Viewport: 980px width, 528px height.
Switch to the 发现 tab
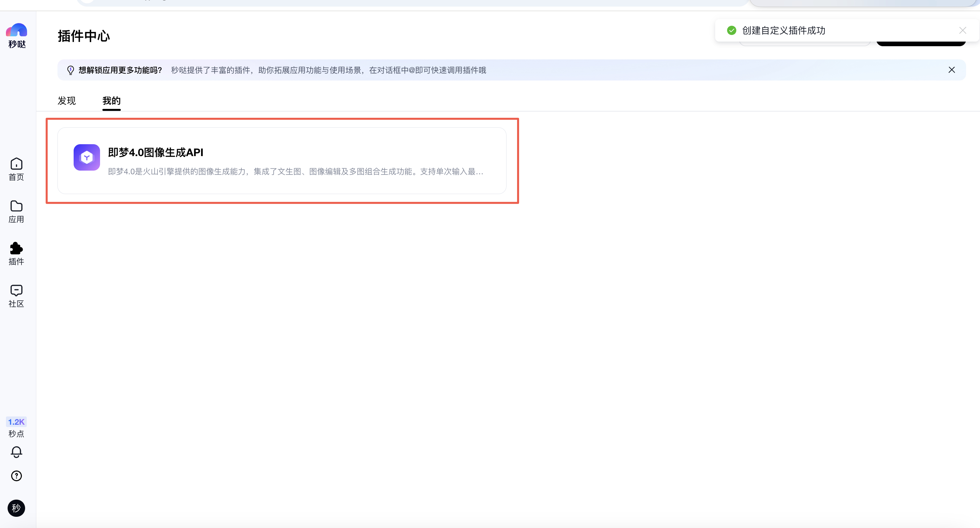(x=67, y=101)
